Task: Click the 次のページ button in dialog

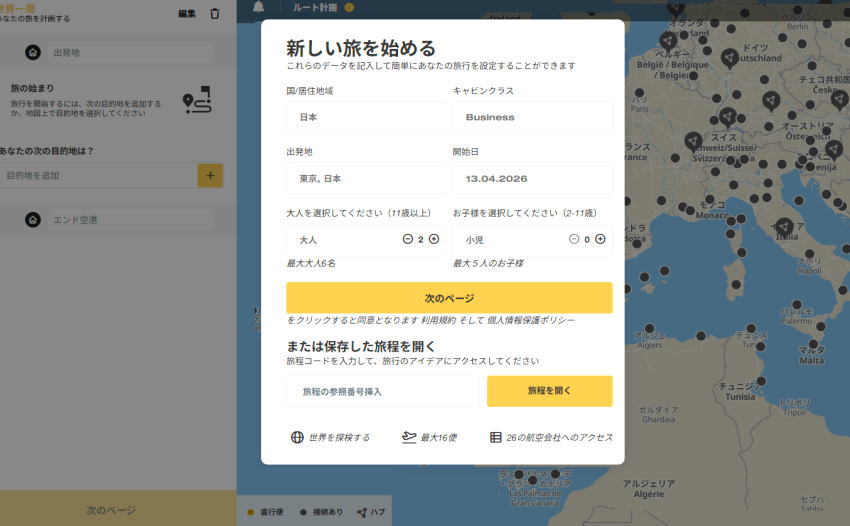Action: pyautogui.click(x=449, y=298)
